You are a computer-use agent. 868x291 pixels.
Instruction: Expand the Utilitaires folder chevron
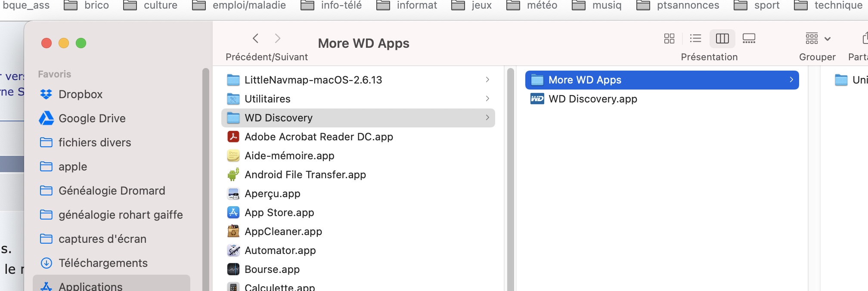487,99
